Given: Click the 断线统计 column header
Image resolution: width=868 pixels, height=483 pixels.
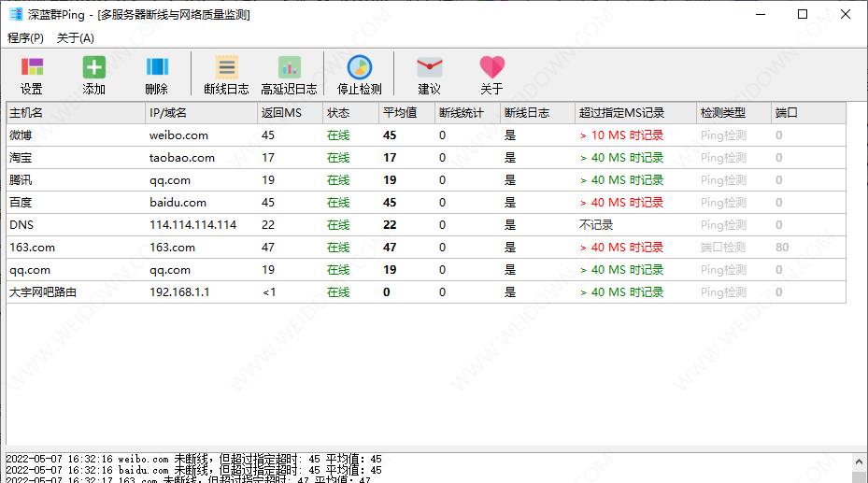Looking at the screenshot, I should pos(467,113).
